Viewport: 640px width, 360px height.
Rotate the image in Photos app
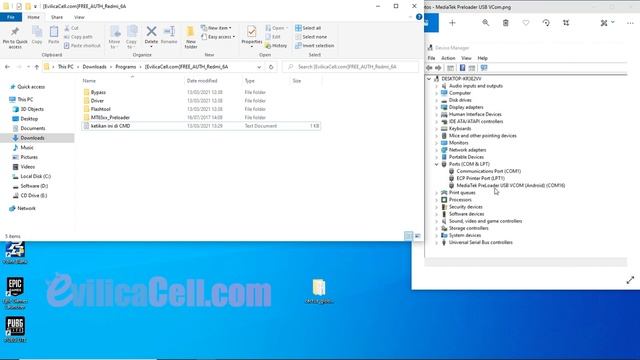click(x=546, y=23)
